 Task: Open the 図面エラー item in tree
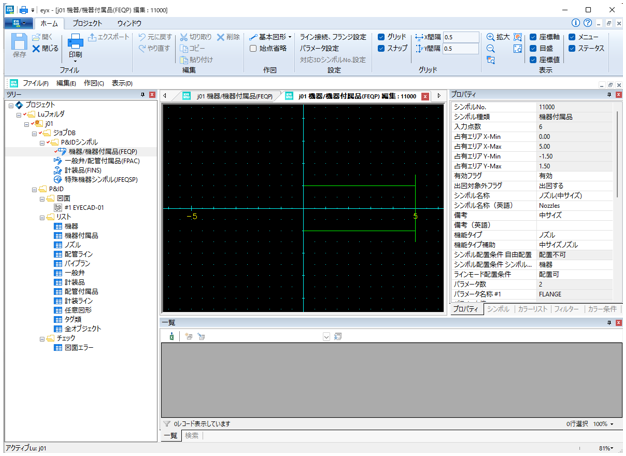click(x=79, y=348)
